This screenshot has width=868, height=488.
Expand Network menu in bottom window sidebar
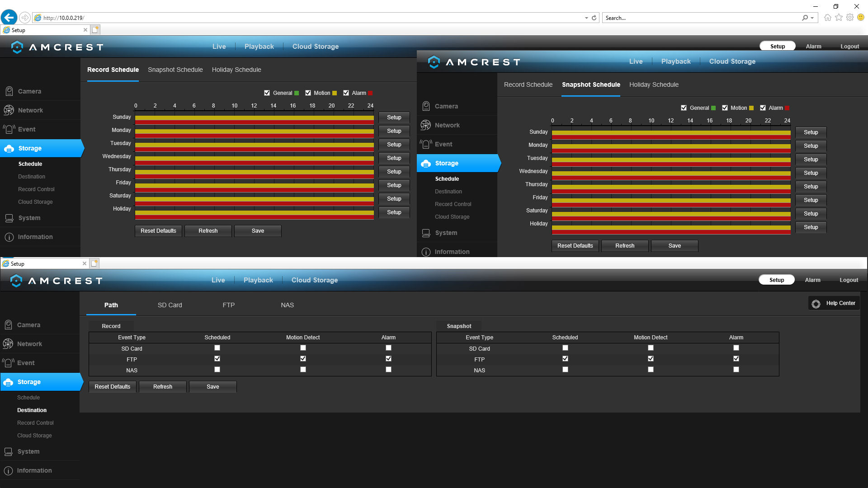point(40,344)
